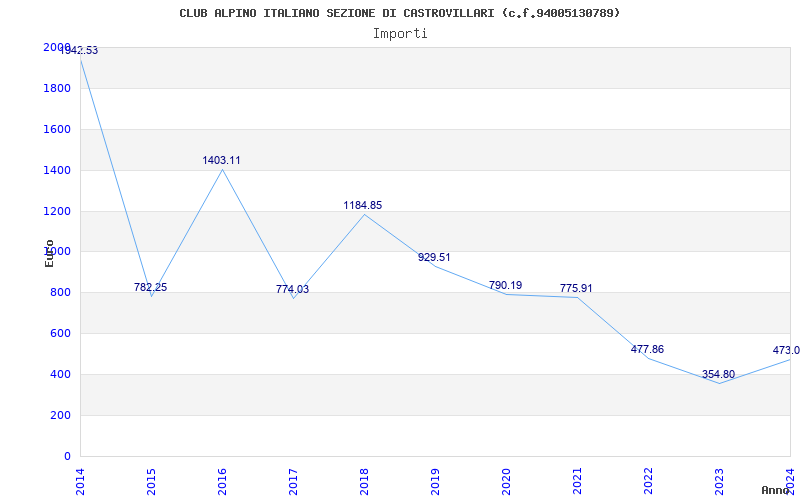Click the 354.80 data label for 2023
The height and width of the screenshot is (500, 800).
[x=718, y=374]
